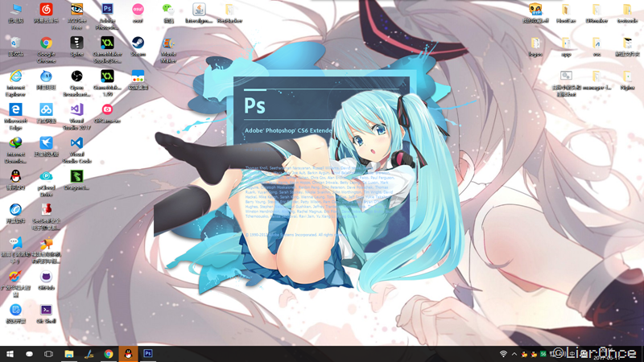Switch to the QQ taskbar window
This screenshot has width=644, height=362.
pyautogui.click(x=128, y=354)
